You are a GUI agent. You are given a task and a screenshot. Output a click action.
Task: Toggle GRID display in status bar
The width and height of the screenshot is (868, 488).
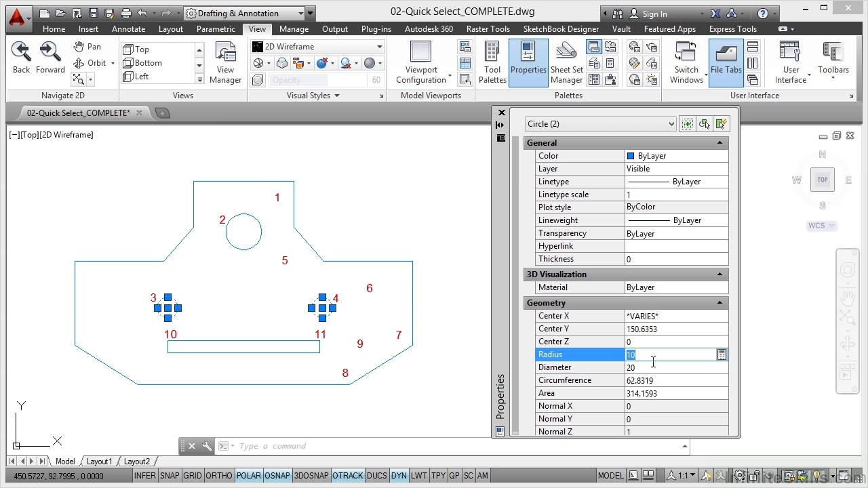pyautogui.click(x=193, y=476)
